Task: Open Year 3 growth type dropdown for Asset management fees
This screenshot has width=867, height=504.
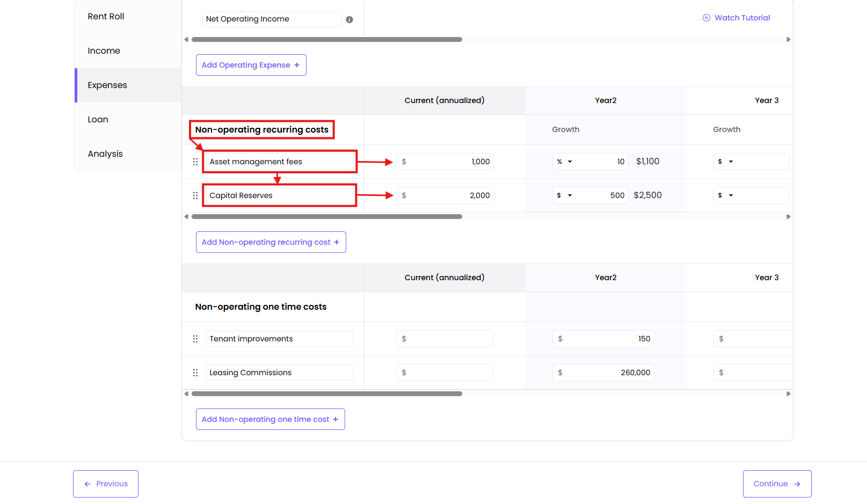Action: click(x=726, y=162)
